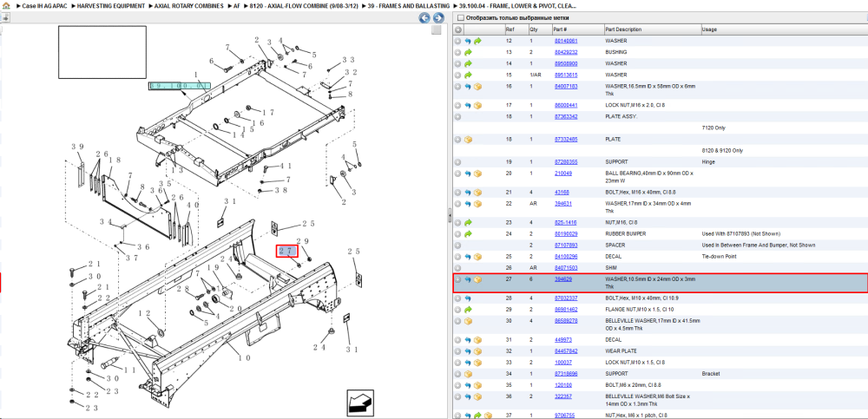Click package box icon on ref 30 row
The image size is (868, 419).
point(468,321)
